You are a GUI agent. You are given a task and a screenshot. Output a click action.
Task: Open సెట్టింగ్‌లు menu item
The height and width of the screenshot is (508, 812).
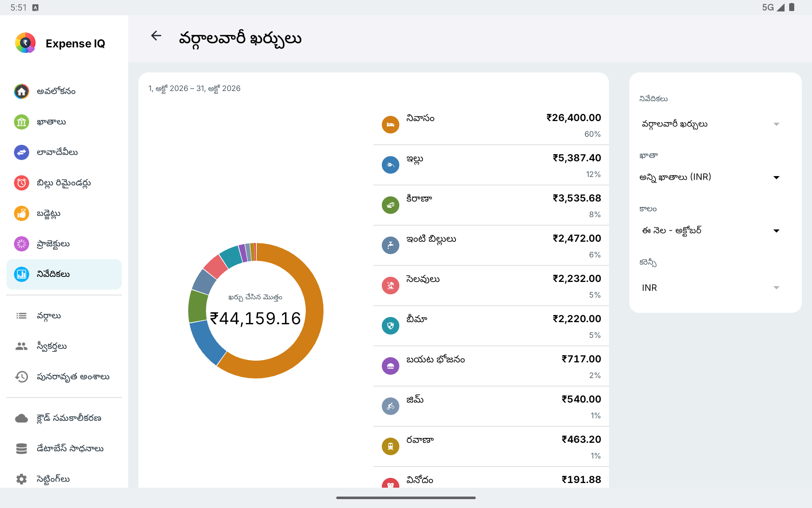click(64, 479)
